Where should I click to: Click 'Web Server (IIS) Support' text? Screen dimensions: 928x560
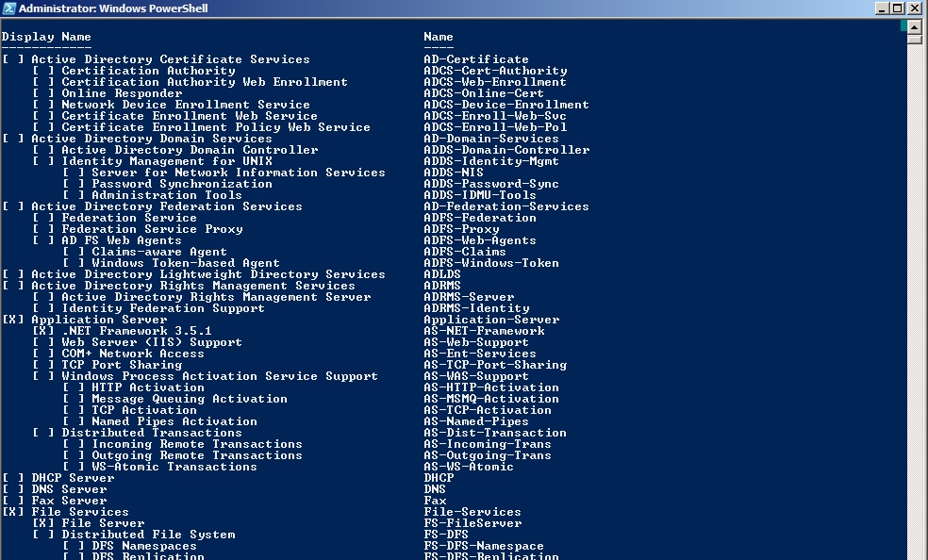coord(152,342)
